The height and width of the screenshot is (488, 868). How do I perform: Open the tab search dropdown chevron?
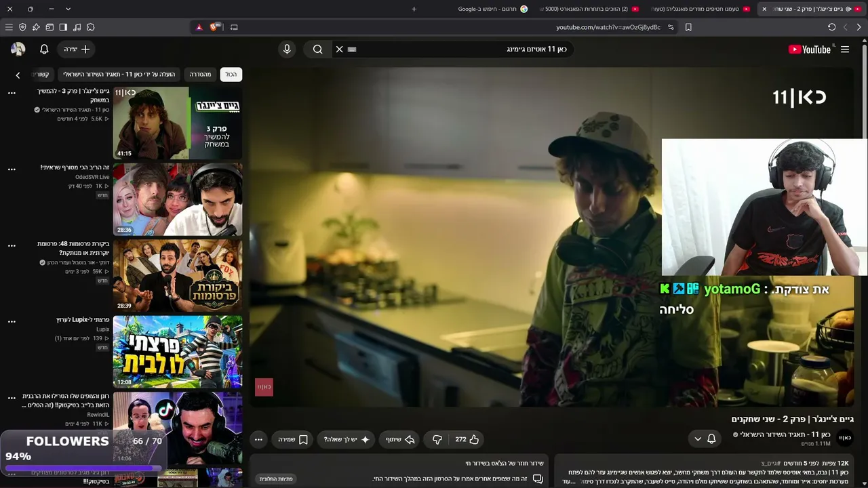68,9
